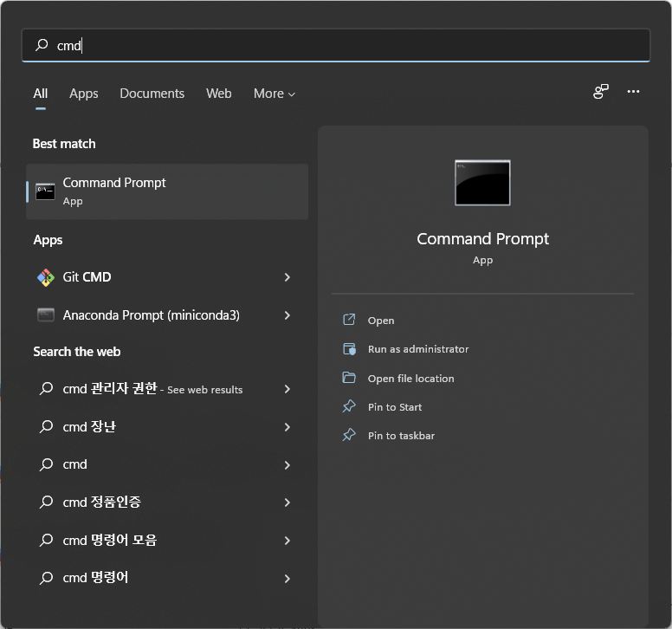Select Pin to taskbar

click(401, 436)
